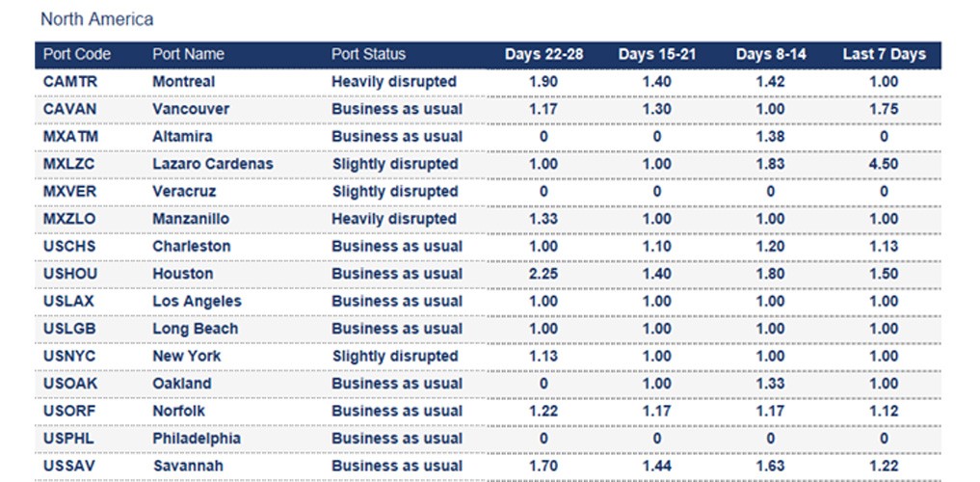Click the Port Name column header
Viewport: 980px width, 482px height.
tap(188, 55)
